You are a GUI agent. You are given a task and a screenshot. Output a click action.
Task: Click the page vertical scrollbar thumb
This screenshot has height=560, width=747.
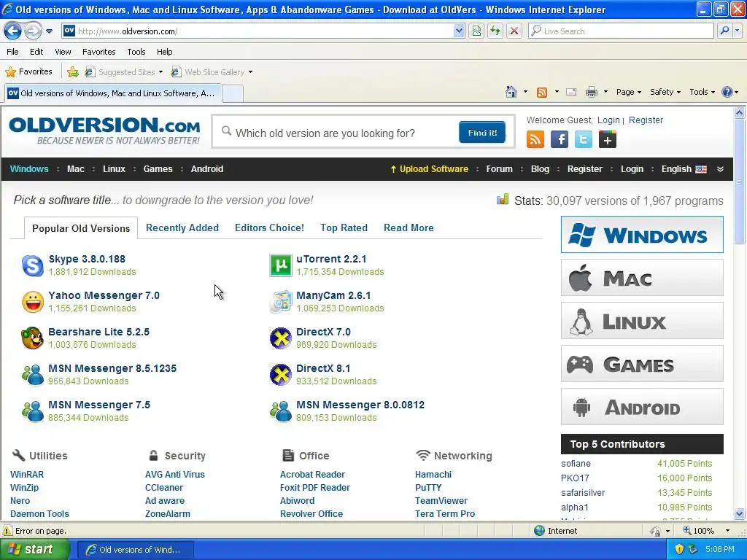point(739,181)
